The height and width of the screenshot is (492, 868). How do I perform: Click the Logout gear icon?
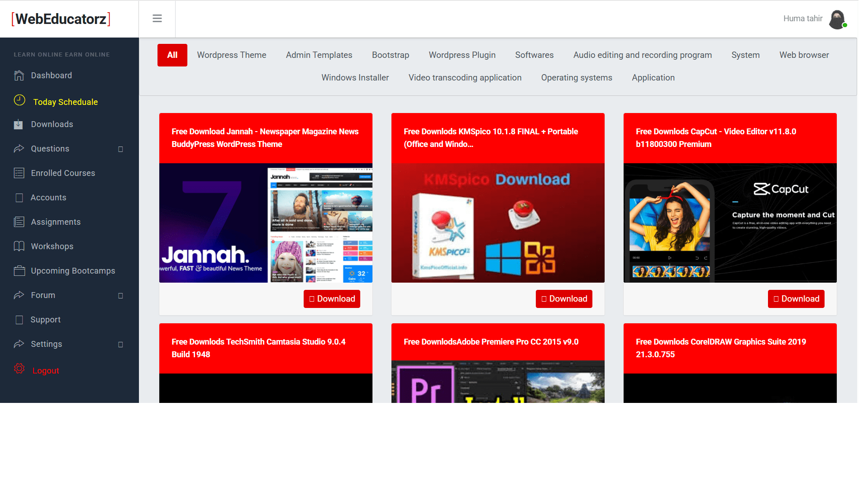click(x=19, y=369)
